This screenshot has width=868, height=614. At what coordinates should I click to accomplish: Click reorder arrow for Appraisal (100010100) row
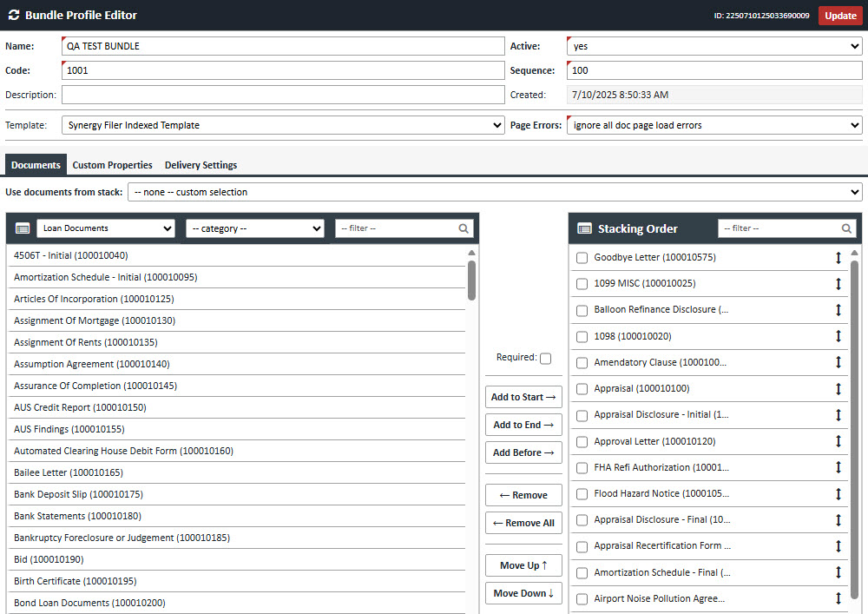pyautogui.click(x=838, y=389)
